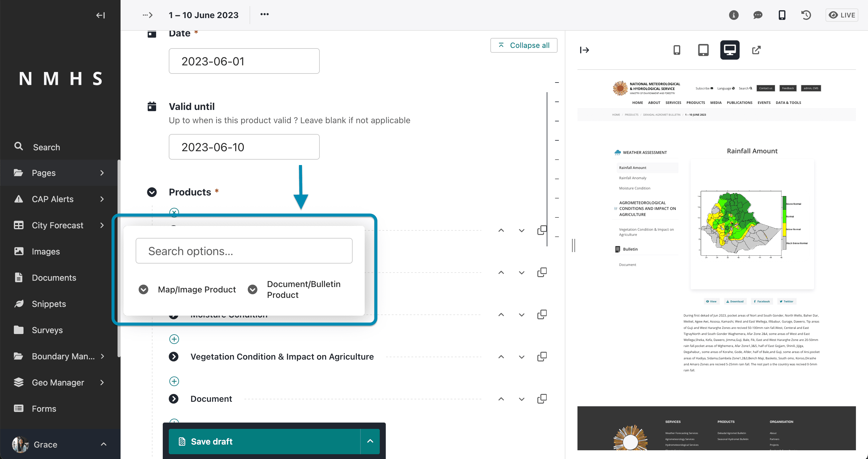Open the info status side panel
This screenshot has width=868, height=459.
734,15
